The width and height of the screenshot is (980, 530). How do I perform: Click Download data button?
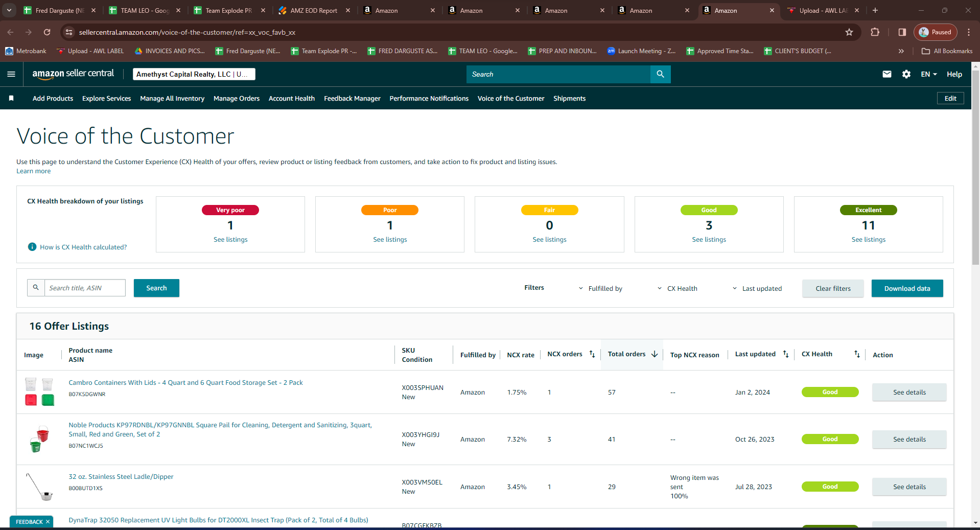tap(907, 288)
